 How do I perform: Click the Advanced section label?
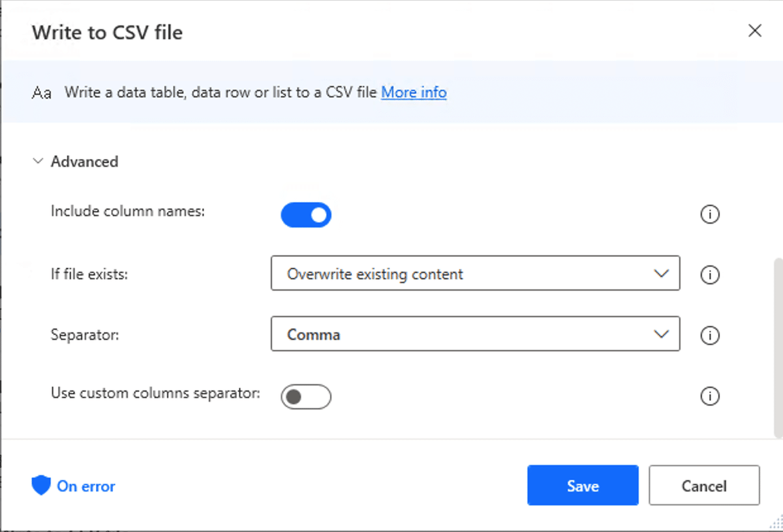click(85, 161)
